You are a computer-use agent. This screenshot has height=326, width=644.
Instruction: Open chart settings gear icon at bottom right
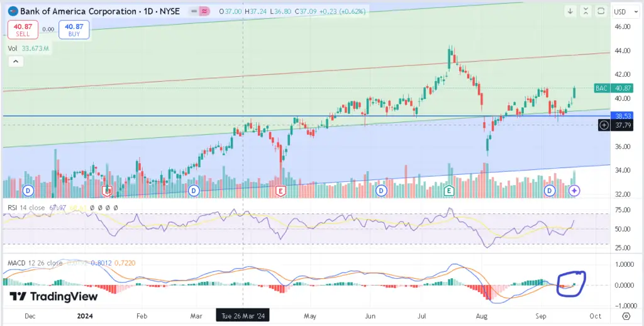point(626,316)
